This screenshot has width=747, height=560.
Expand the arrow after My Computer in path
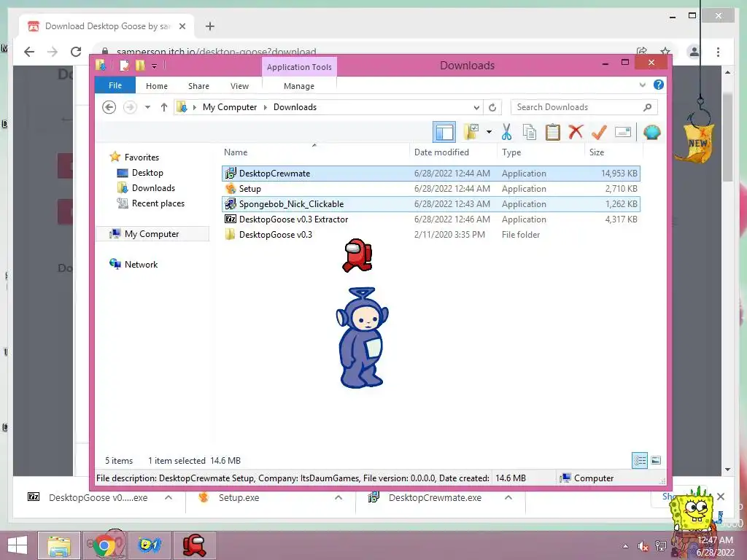pyautogui.click(x=266, y=108)
